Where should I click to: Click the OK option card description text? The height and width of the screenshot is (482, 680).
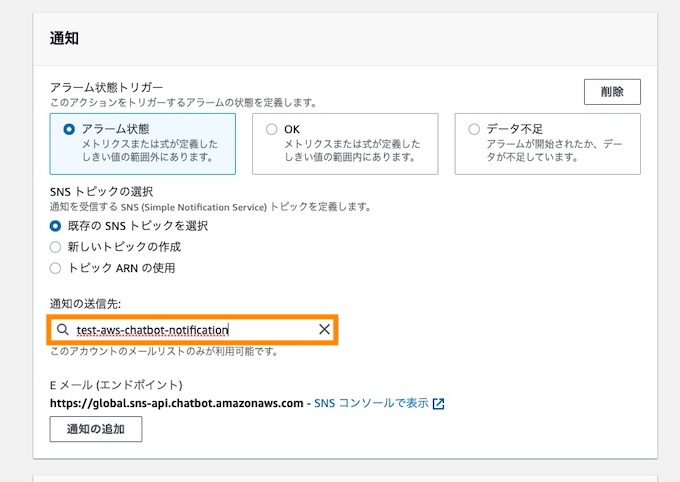(x=352, y=150)
